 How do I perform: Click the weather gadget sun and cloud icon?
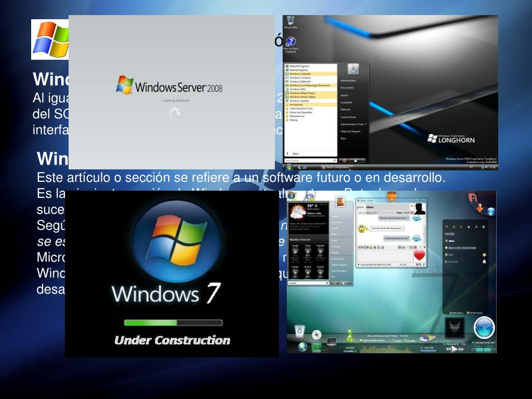pyautogui.click(x=298, y=212)
